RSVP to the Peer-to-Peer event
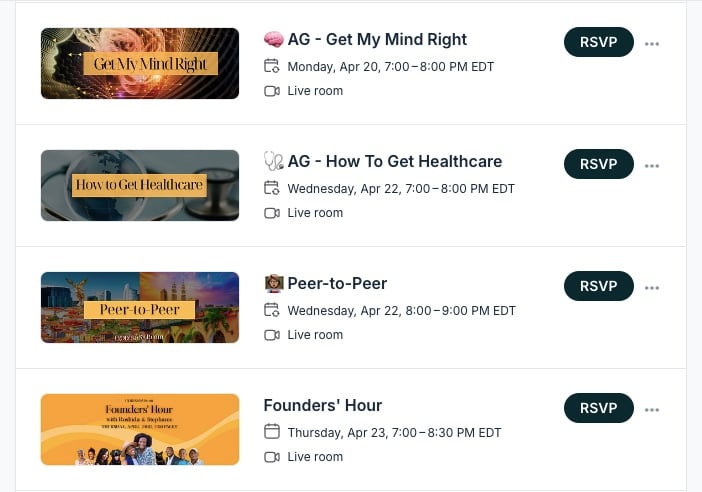The height and width of the screenshot is (492, 702). (599, 286)
